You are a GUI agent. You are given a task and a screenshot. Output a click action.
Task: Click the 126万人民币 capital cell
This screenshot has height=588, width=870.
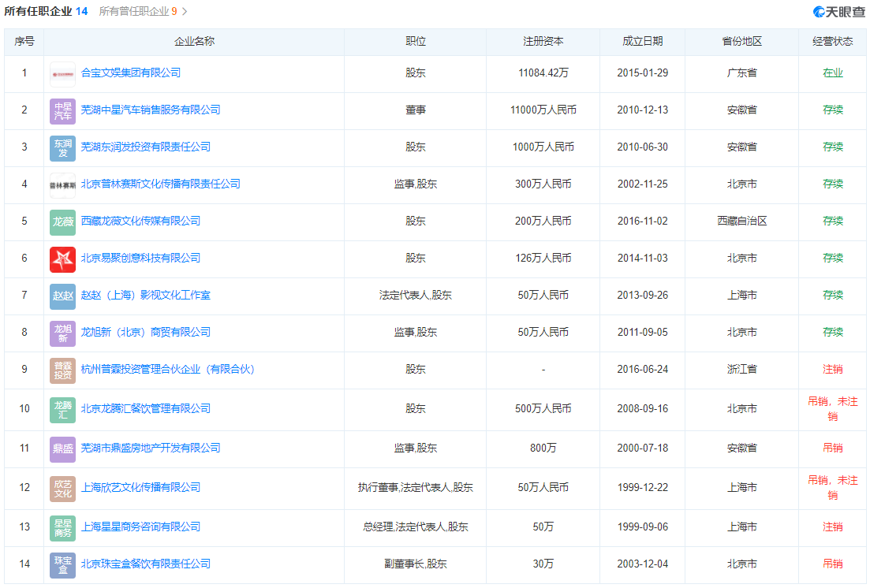(x=543, y=258)
